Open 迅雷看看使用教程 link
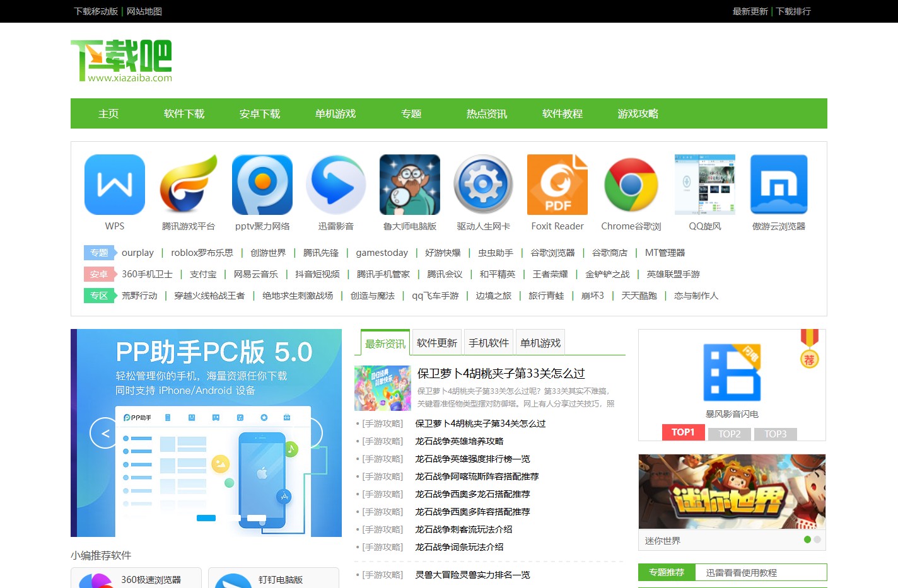898x588 pixels. [x=741, y=573]
